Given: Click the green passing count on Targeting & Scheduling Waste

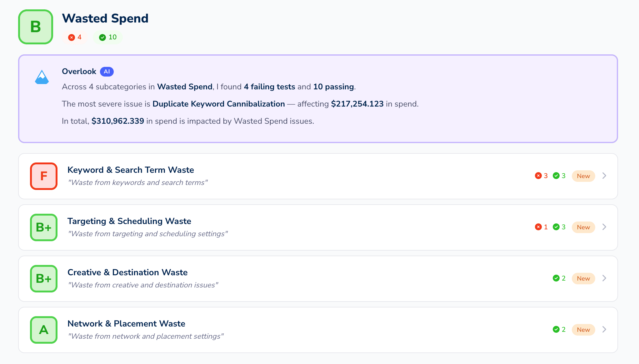Looking at the screenshot, I should pos(559,227).
